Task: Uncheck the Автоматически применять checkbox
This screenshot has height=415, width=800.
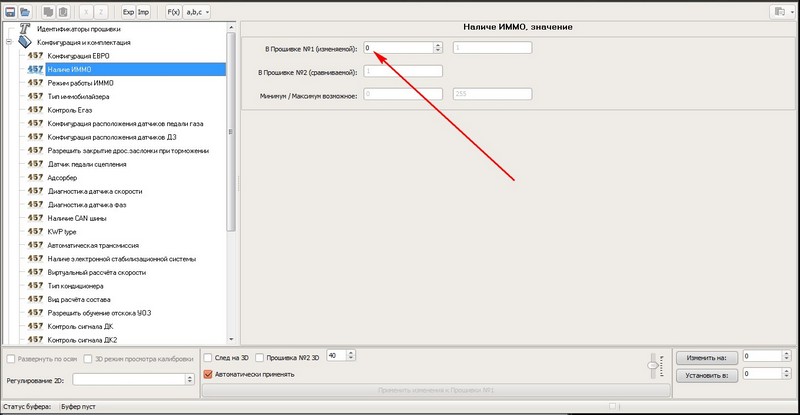Action: [x=208, y=374]
